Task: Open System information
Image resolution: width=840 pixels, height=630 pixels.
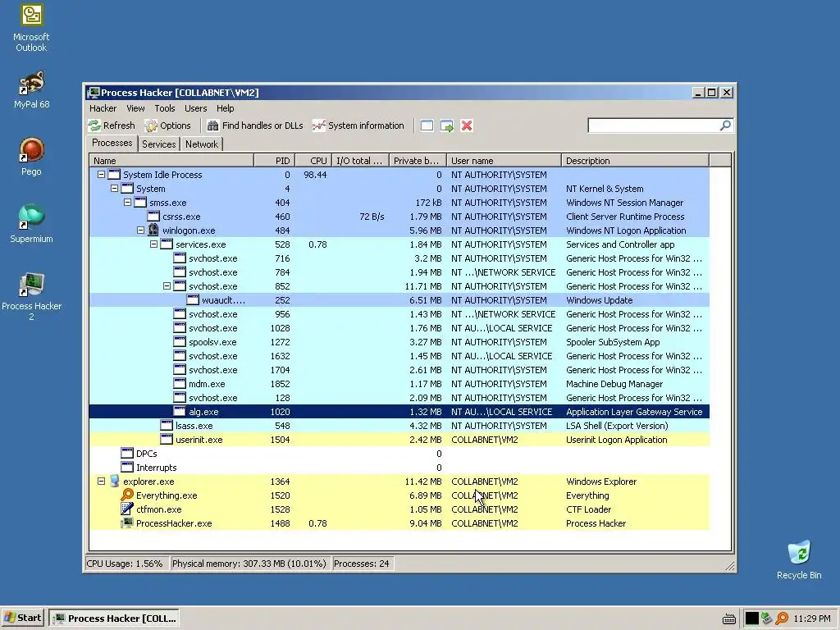Action: coord(358,126)
